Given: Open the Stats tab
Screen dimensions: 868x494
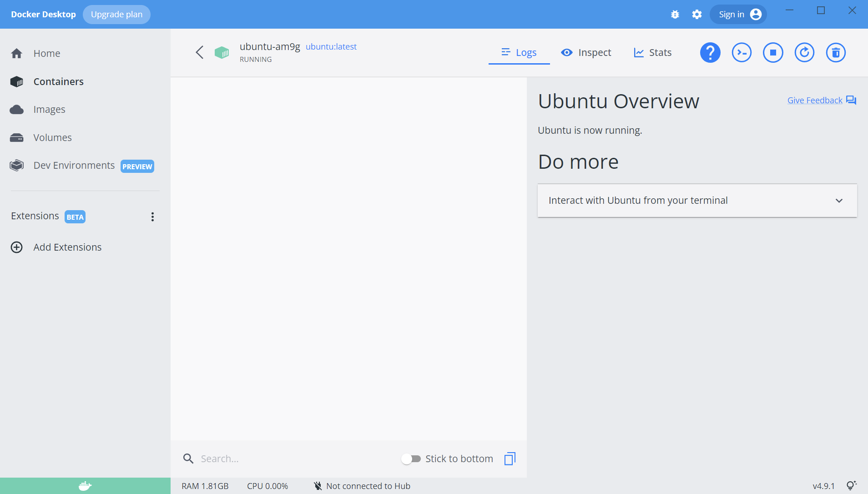Looking at the screenshot, I should pyautogui.click(x=652, y=52).
